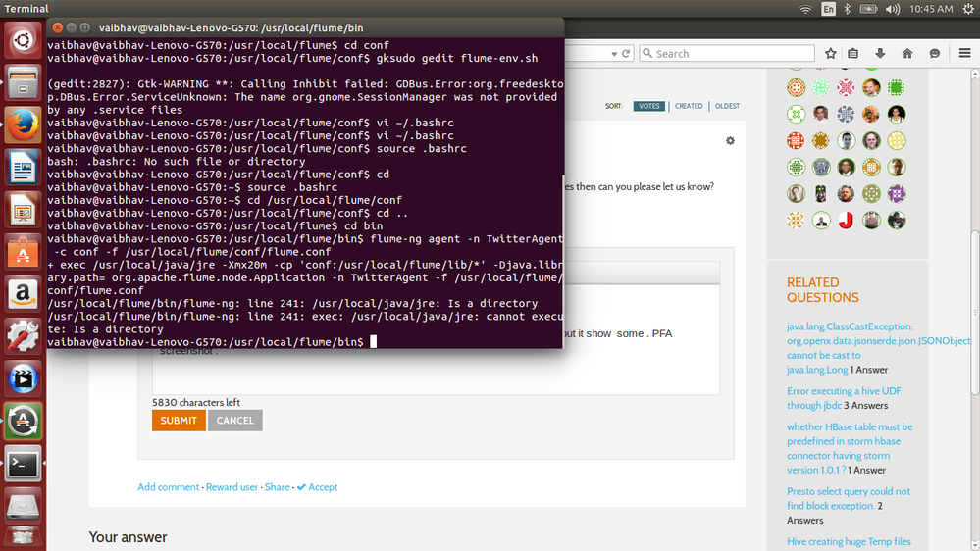This screenshot has width=980, height=551.
Task: Open System Settings from the dock
Action: pos(24,336)
